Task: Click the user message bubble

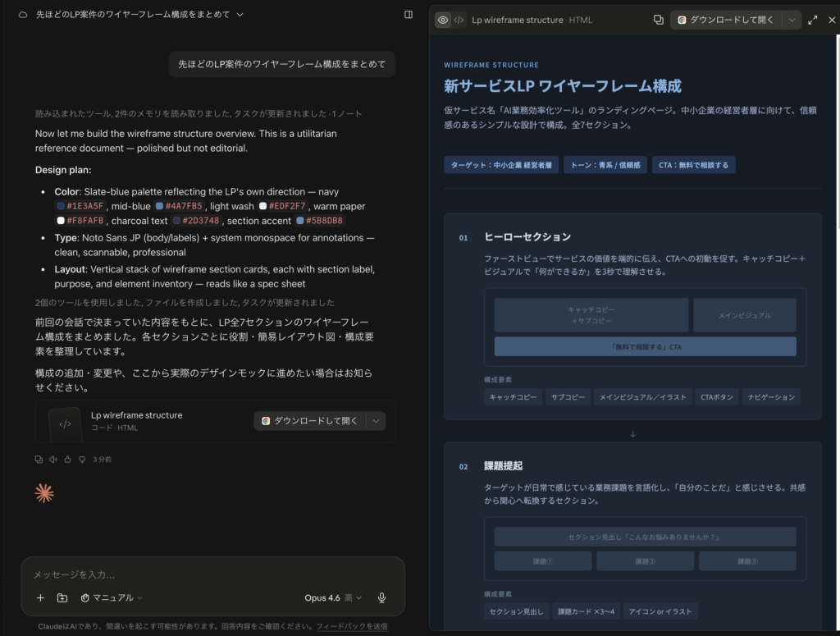Action: (282, 64)
